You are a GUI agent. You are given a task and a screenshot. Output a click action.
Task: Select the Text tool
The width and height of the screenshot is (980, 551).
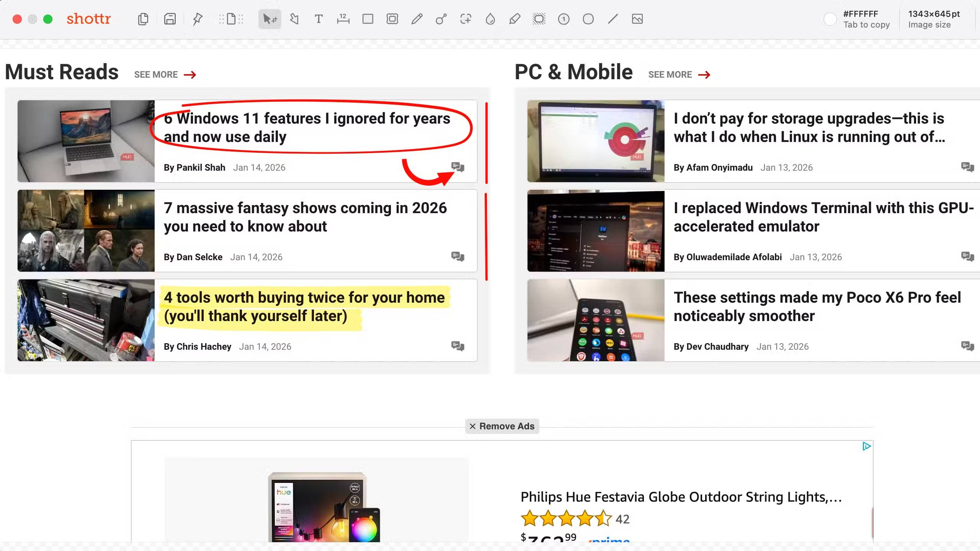point(318,19)
